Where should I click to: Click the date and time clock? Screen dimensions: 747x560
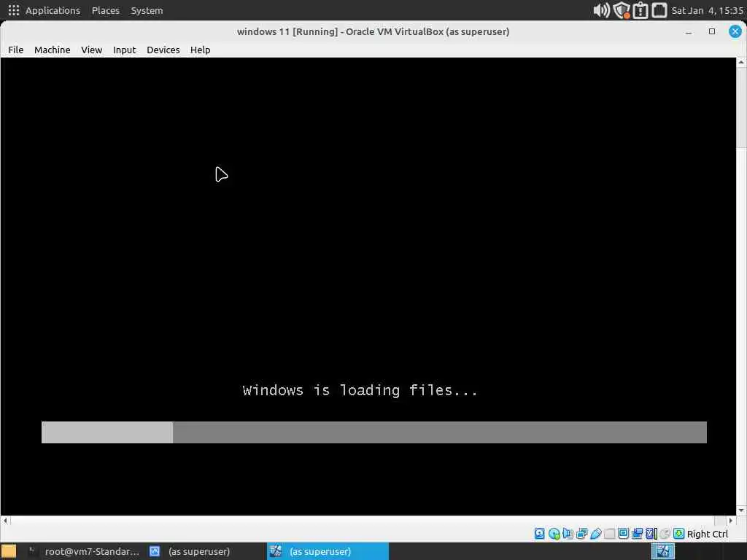(708, 10)
